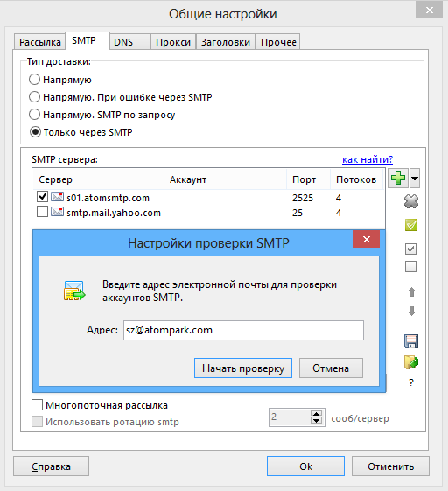
Task: Uncheck the s01.atomsmtp.com server checkbox
Action: click(x=42, y=197)
